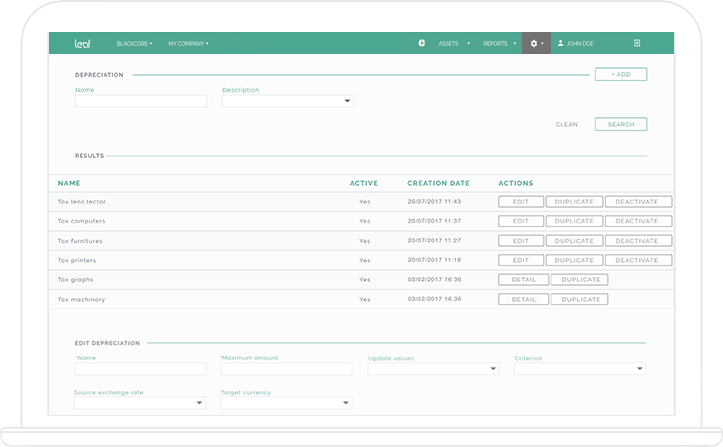The width and height of the screenshot is (723, 447).
Task: Focus the Name search field
Action: coord(141,101)
